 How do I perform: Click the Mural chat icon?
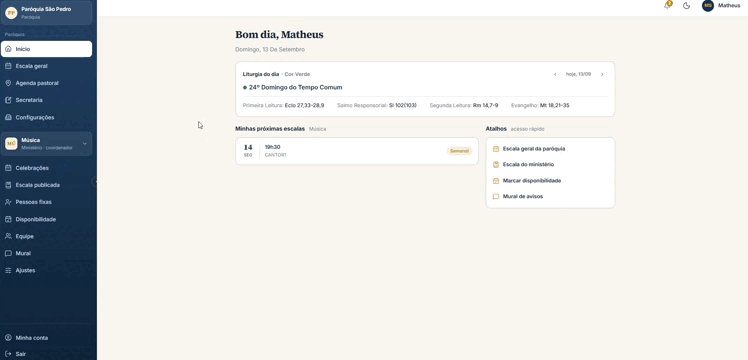click(8, 253)
